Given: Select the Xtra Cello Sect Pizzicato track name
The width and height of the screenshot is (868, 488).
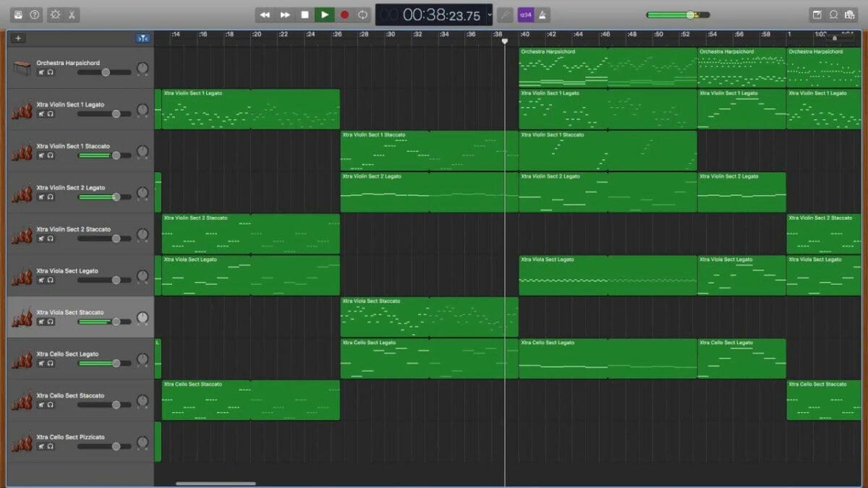Looking at the screenshot, I should pyautogui.click(x=71, y=437).
